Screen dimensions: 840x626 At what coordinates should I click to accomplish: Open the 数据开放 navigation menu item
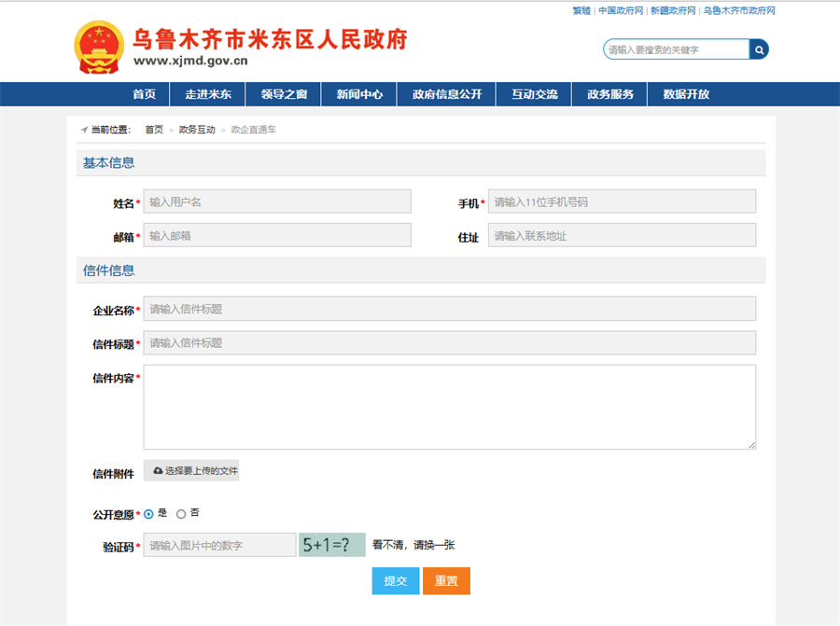click(686, 94)
